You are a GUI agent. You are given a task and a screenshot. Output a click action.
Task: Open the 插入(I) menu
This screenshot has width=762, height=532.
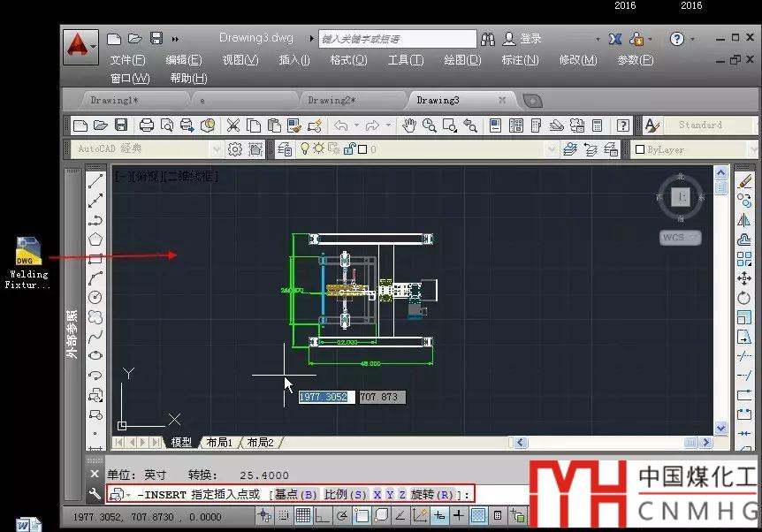[x=293, y=60]
